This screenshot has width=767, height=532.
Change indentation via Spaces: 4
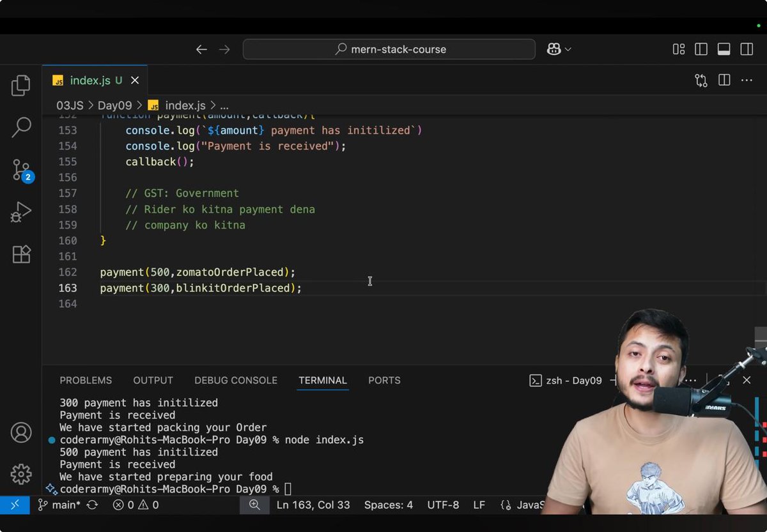coord(389,505)
